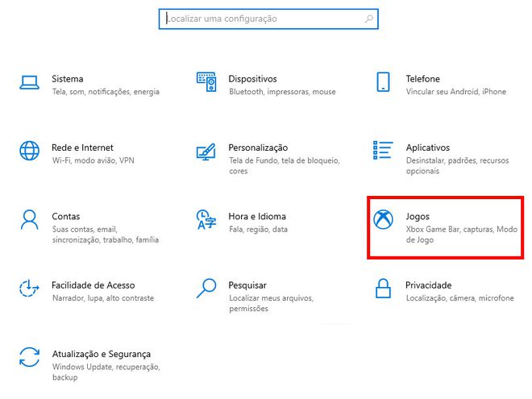Click the Personalização paintbrush icon
Viewport: 532px width, 399px height.
point(206,152)
